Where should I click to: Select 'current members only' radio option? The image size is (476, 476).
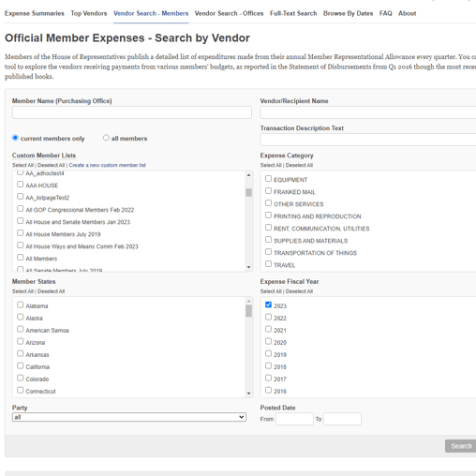(x=15, y=138)
